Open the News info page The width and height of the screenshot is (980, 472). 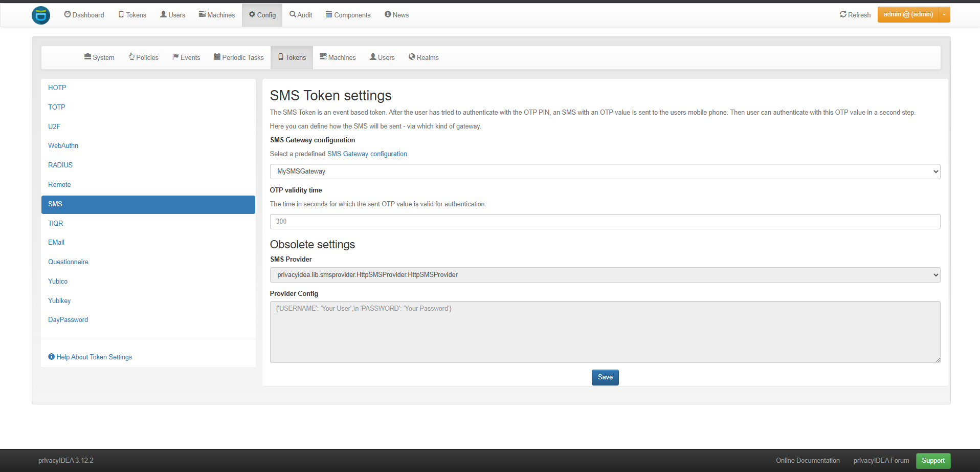[396, 15]
